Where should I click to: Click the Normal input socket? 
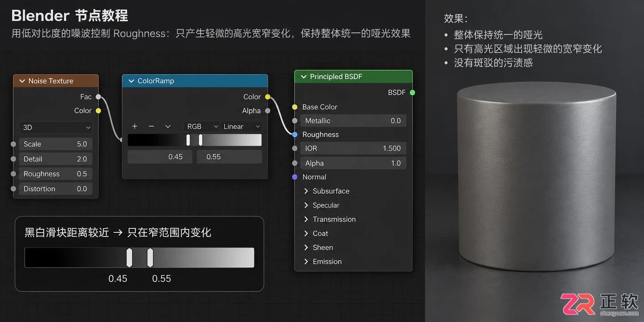pyautogui.click(x=295, y=177)
